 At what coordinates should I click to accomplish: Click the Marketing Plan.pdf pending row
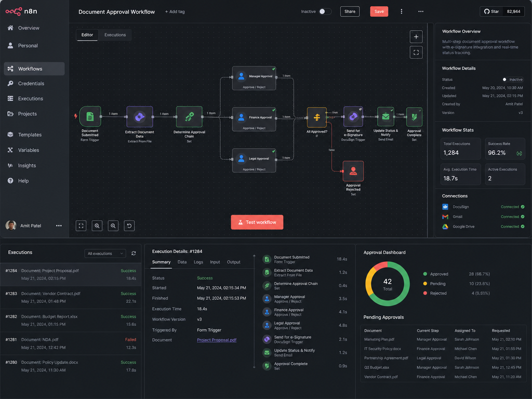tap(443, 339)
